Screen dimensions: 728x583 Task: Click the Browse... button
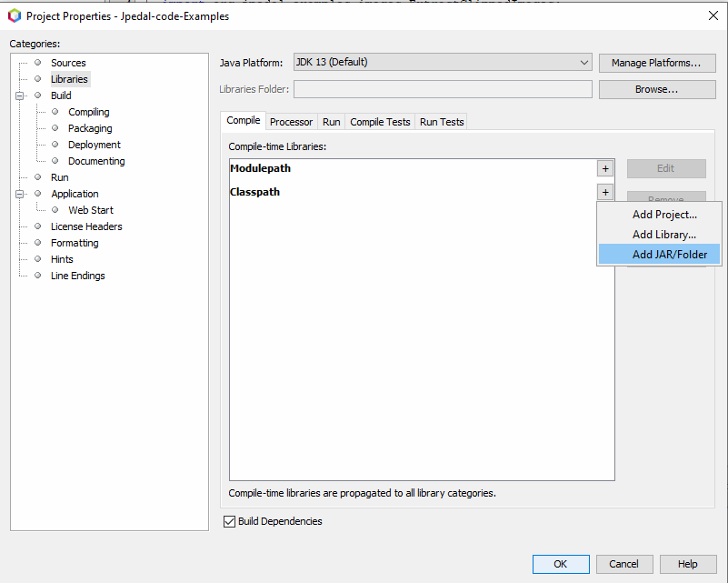pyautogui.click(x=656, y=89)
